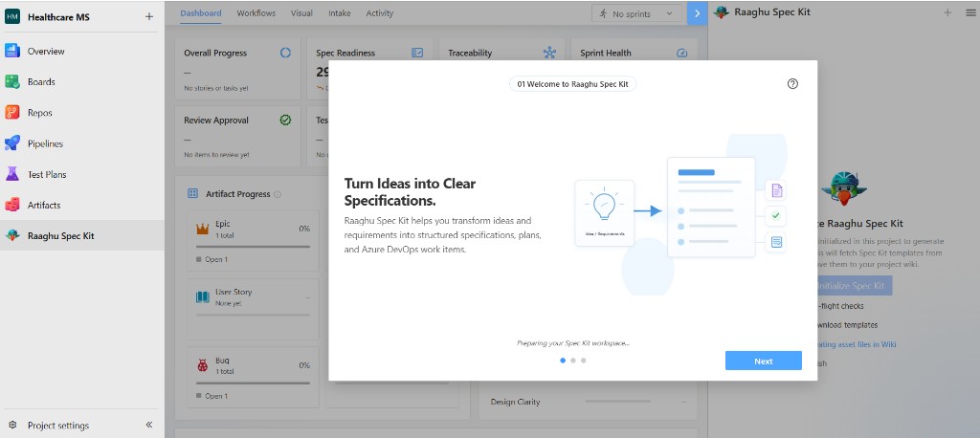Click the help icon in welcome dialog

point(792,84)
